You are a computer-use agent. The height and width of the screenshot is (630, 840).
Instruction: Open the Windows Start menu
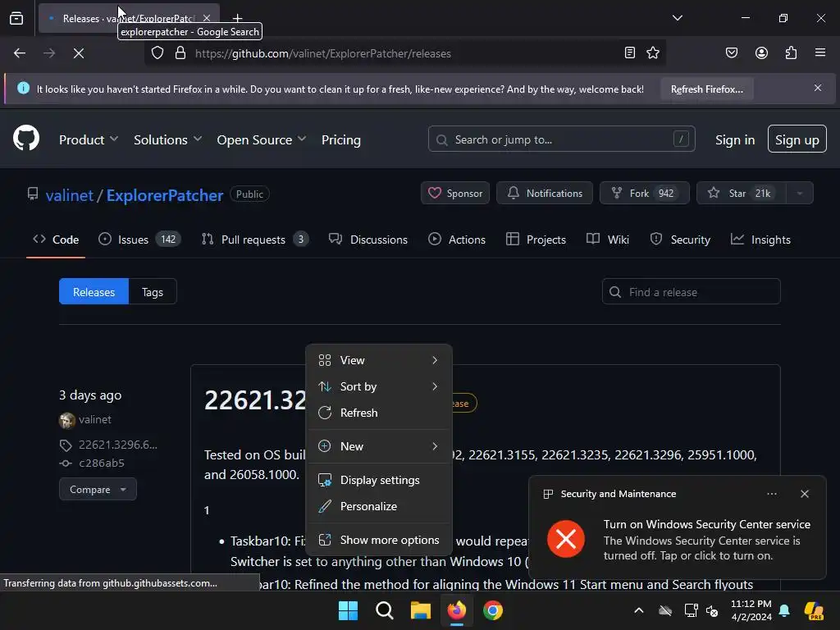[348, 610]
